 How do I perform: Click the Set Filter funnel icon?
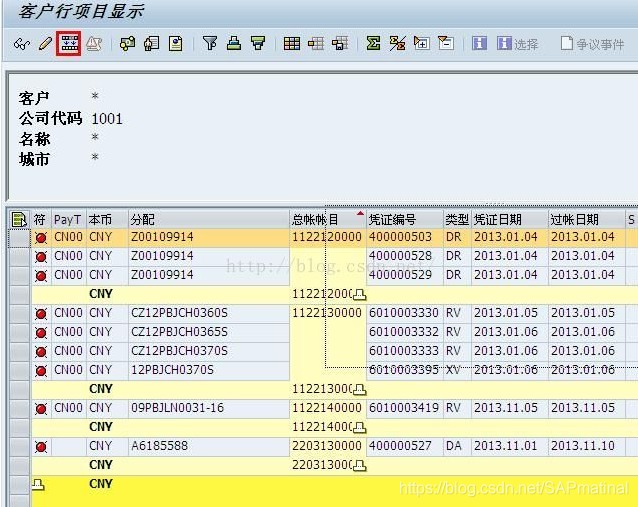210,43
